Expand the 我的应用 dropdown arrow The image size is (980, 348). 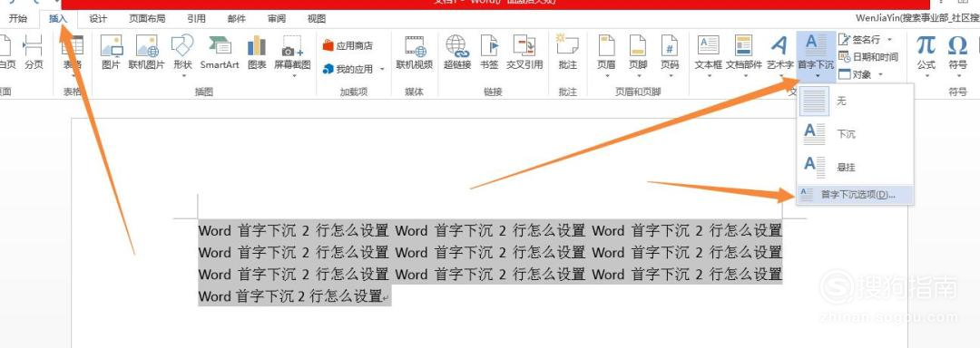coord(382,69)
